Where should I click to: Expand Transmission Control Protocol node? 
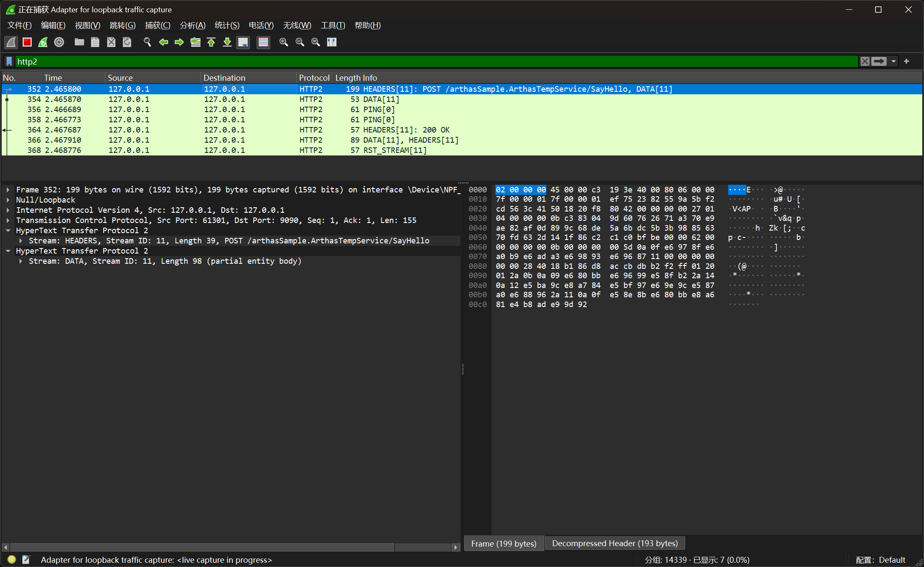[x=8, y=220]
